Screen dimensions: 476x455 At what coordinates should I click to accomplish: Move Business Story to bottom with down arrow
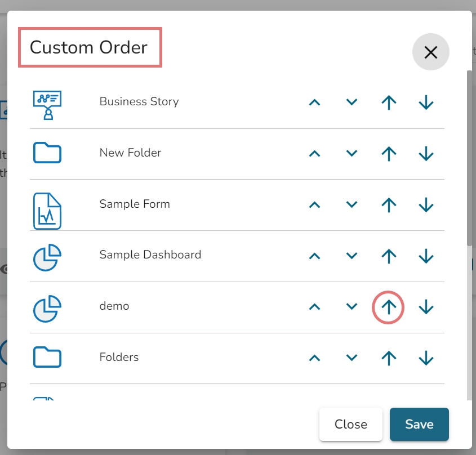point(426,102)
